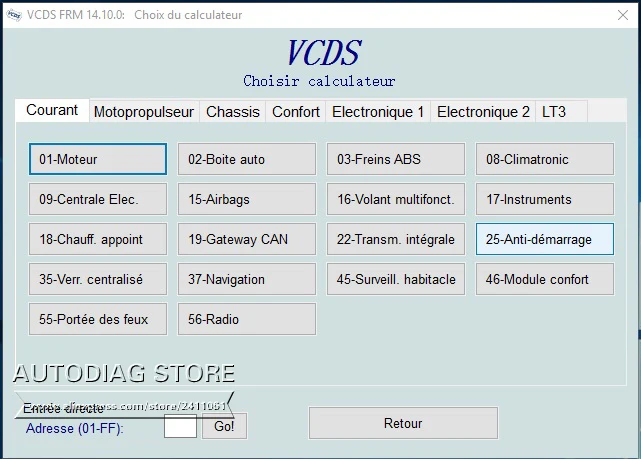Go to the Electronique 2 tab

(x=483, y=112)
